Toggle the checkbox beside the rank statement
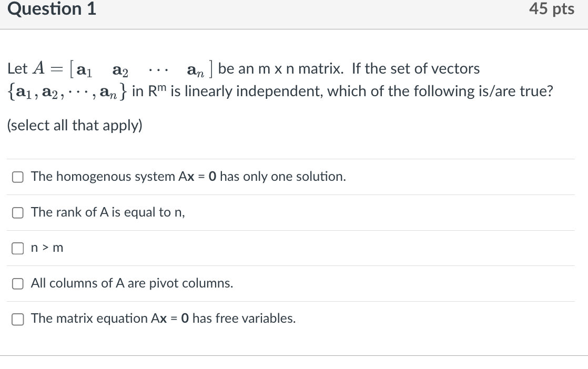Viewport: 588px width, 369px height. click(17, 212)
